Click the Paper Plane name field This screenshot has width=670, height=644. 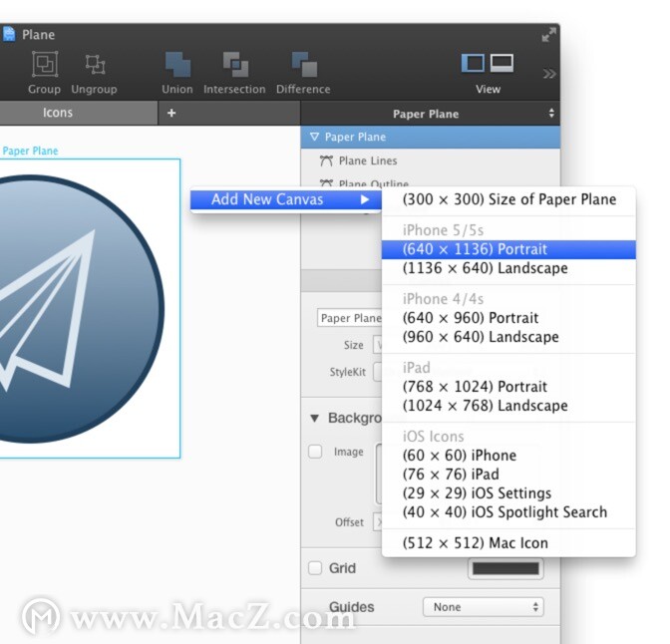tap(350, 318)
